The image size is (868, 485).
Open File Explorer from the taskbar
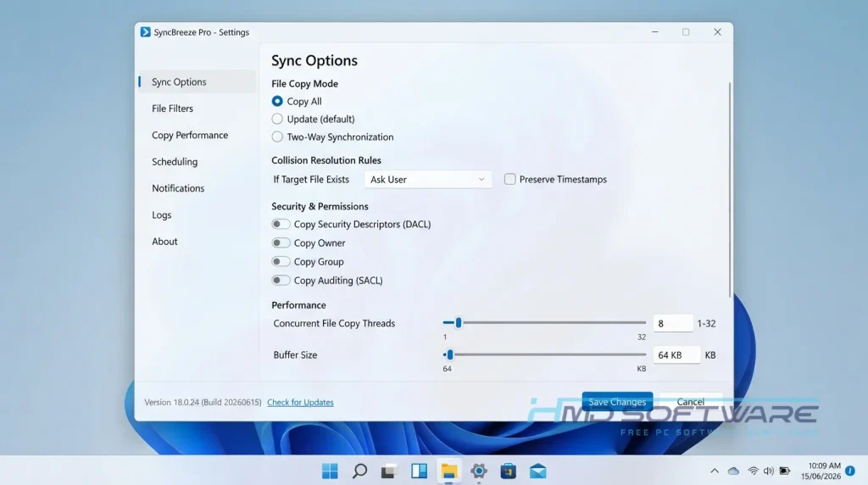tap(449, 471)
